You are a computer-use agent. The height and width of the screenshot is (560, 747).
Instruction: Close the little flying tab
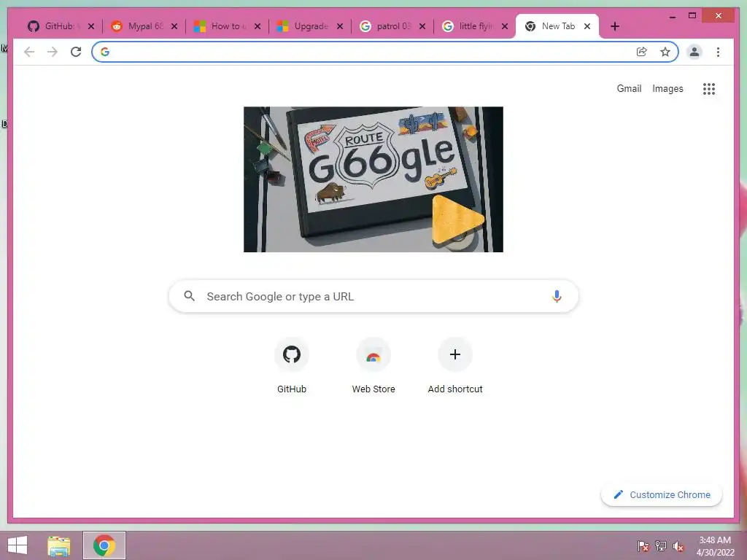(x=505, y=26)
